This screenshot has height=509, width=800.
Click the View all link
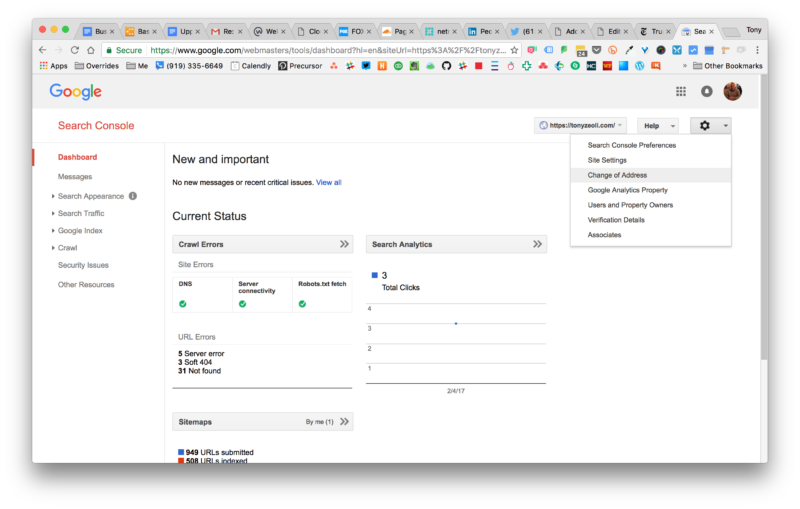329,183
